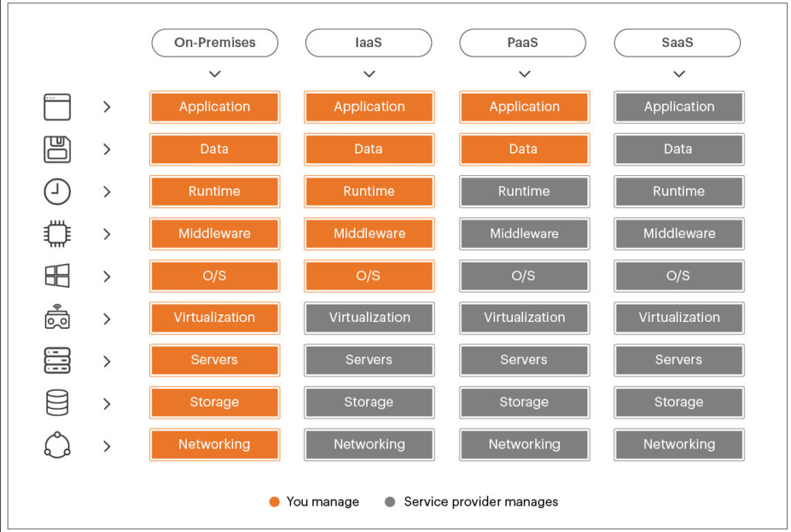Click the right arrow beside the servers icon
Viewport: 791px width, 532px height.
tap(107, 361)
